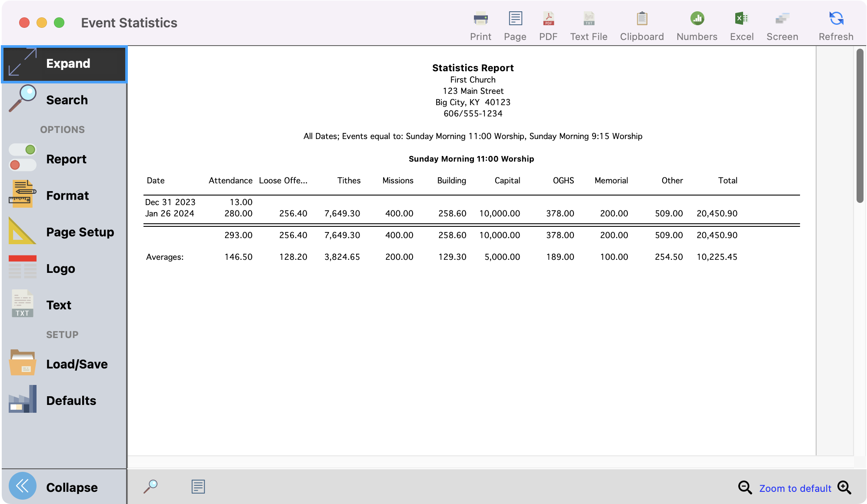Refresh the report data
The image size is (867, 504).
835,25
